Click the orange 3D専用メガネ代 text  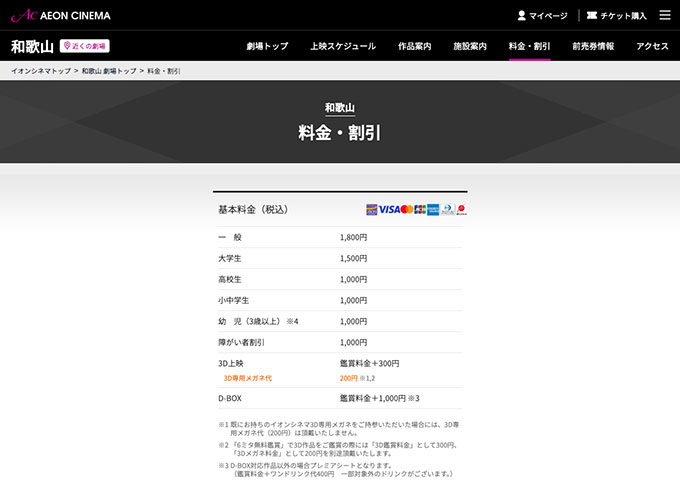(x=248, y=378)
